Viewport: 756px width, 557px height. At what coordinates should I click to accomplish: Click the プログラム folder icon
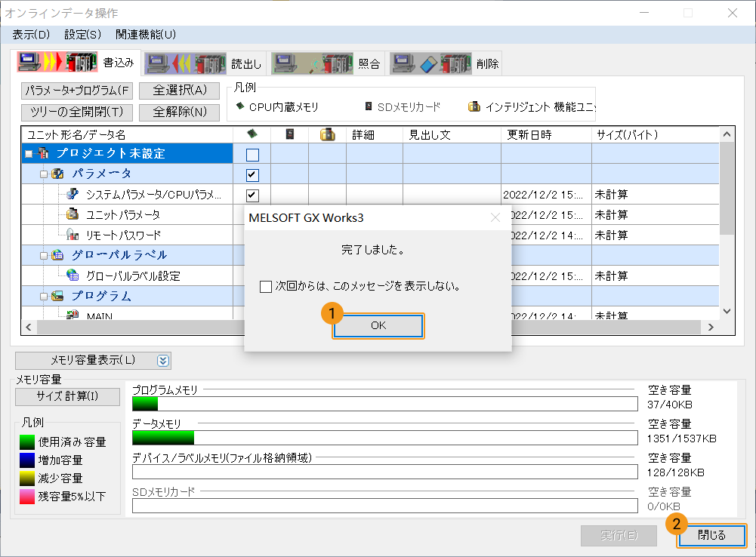tap(57, 296)
